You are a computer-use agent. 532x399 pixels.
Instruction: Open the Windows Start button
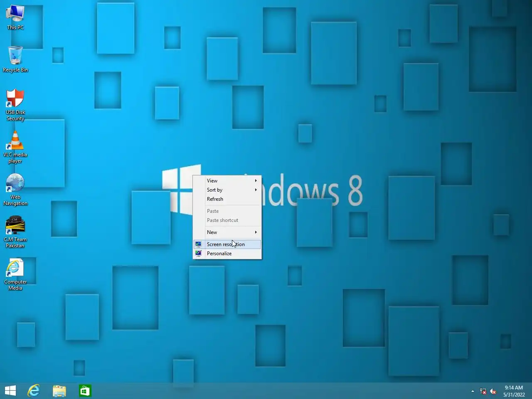coord(10,391)
